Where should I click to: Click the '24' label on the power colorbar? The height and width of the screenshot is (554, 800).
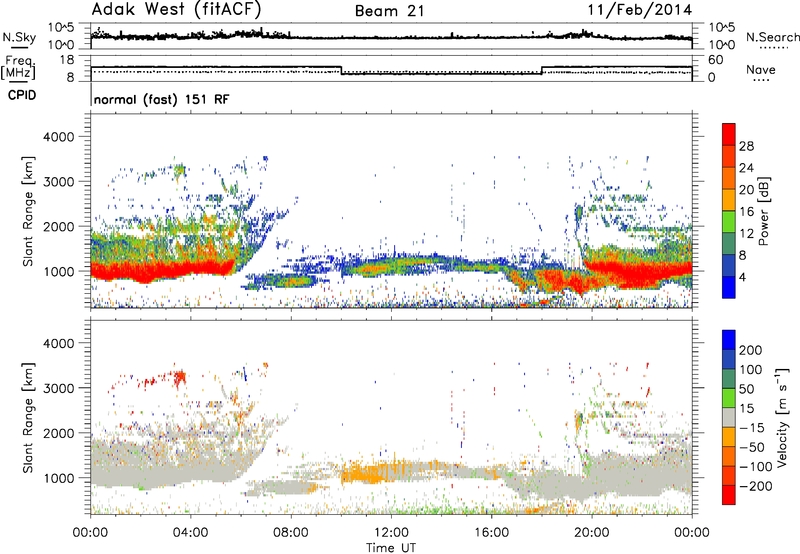746,168
